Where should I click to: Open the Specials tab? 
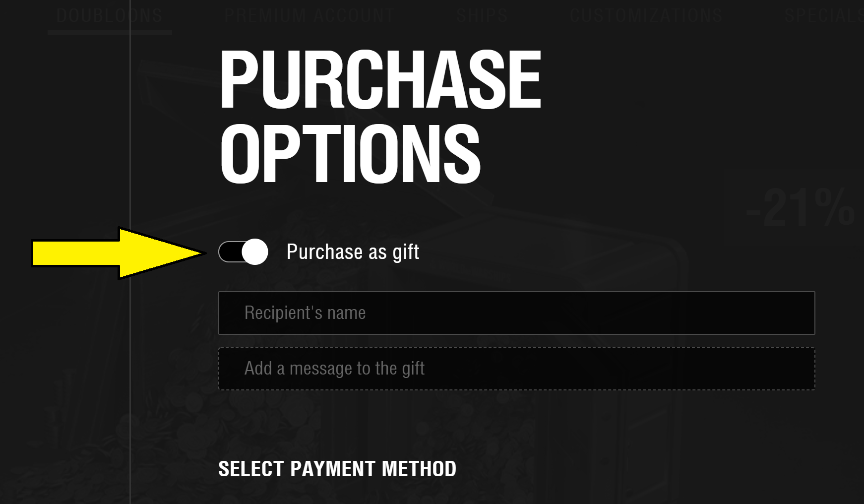coord(823,15)
